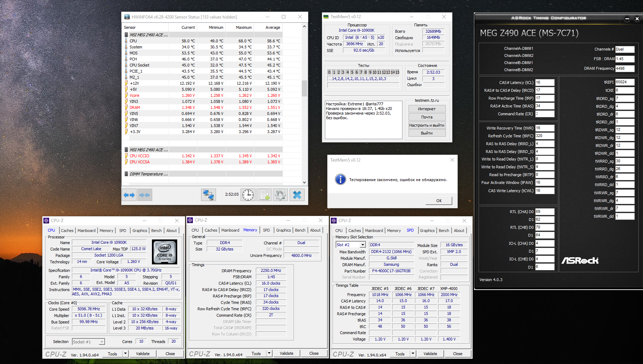
Task: Click ASRock logo in Timing Configurator
Action: (580, 260)
